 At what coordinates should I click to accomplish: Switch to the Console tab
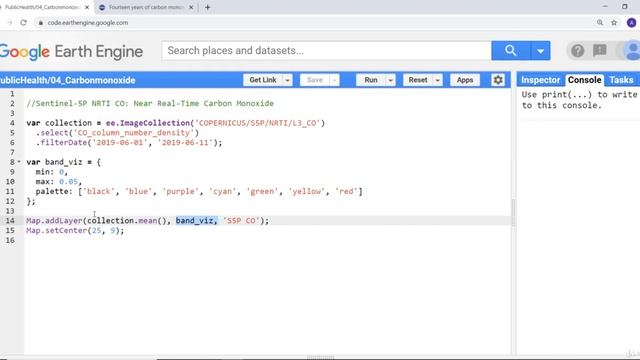coord(584,80)
